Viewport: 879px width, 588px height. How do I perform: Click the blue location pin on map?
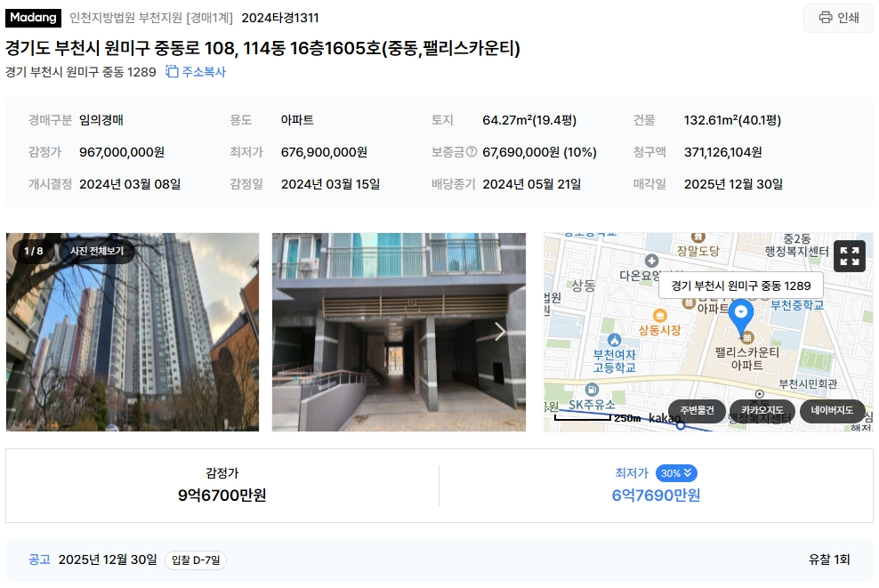point(741,315)
